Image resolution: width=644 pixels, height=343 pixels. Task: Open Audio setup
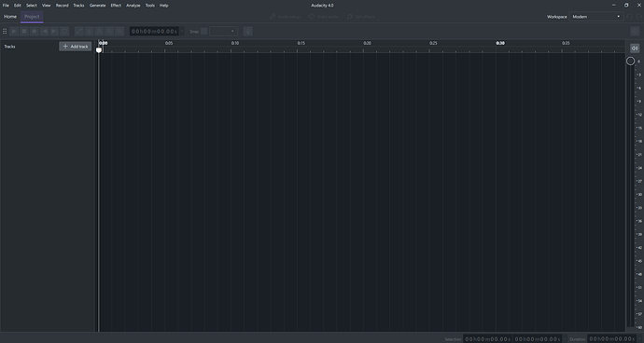(285, 17)
